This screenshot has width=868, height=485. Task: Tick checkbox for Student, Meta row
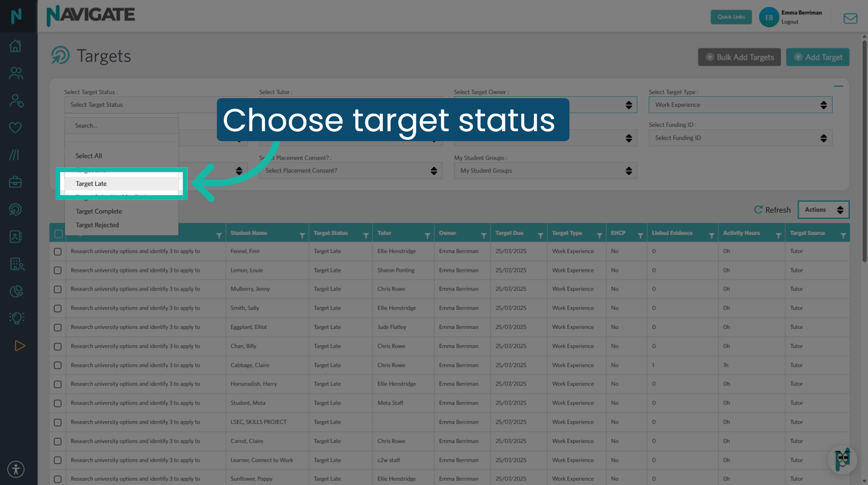coord(57,404)
